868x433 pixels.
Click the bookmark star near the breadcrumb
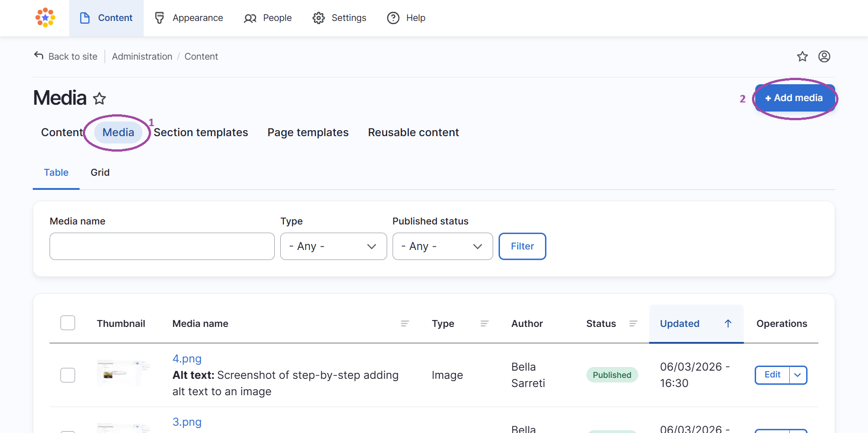802,56
